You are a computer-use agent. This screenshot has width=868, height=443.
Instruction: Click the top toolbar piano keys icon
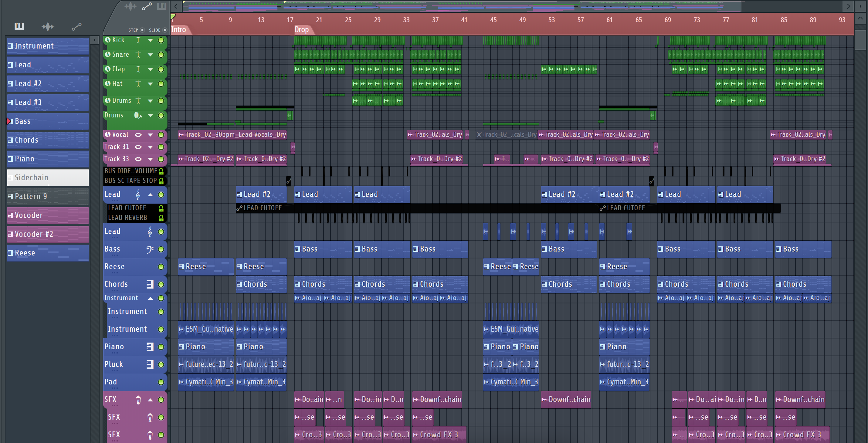pos(162,6)
